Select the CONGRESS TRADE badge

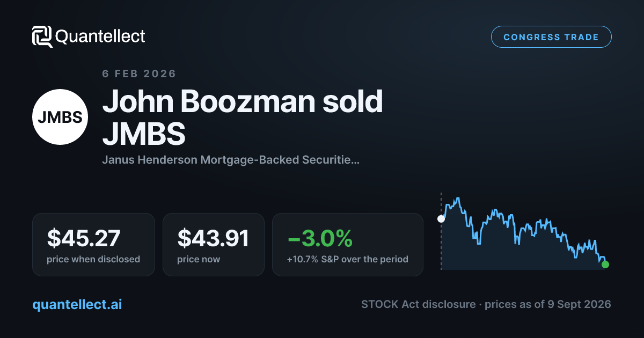(551, 37)
